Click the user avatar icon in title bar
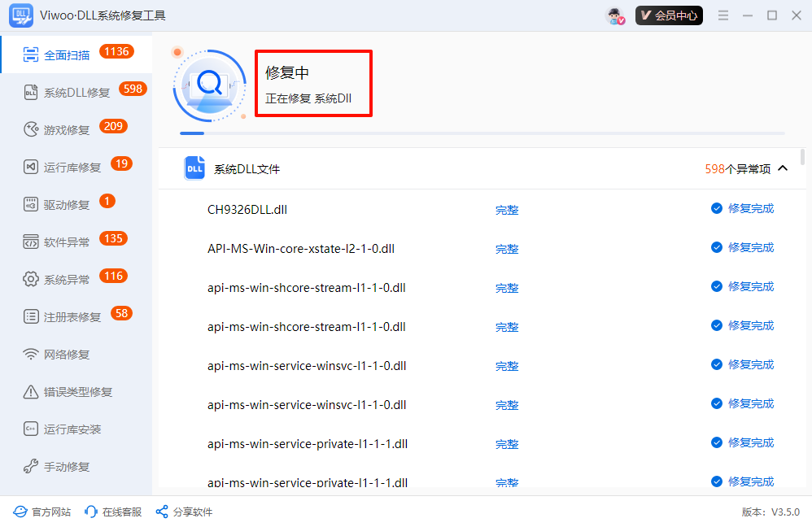The width and height of the screenshot is (812, 527). [x=615, y=15]
